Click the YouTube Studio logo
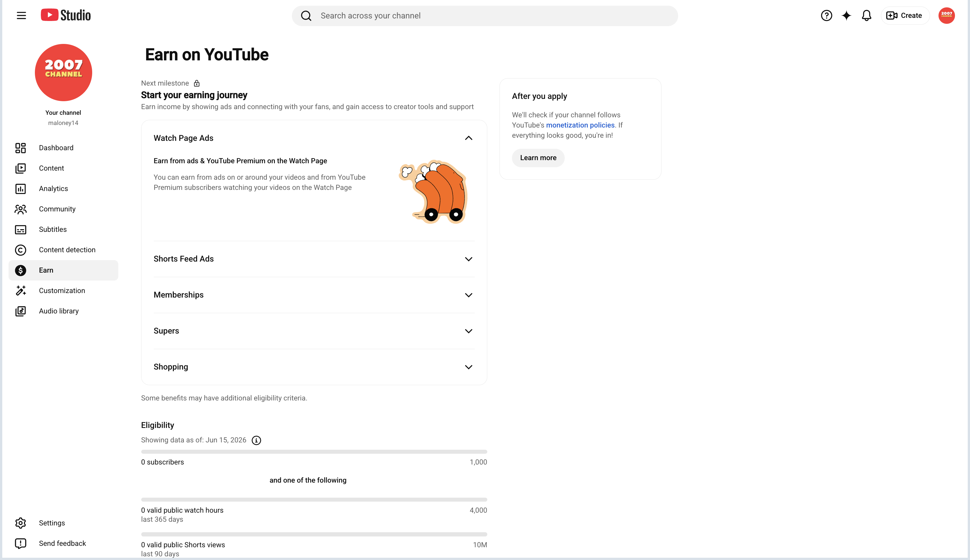Viewport: 970px width, 560px height. (66, 15)
